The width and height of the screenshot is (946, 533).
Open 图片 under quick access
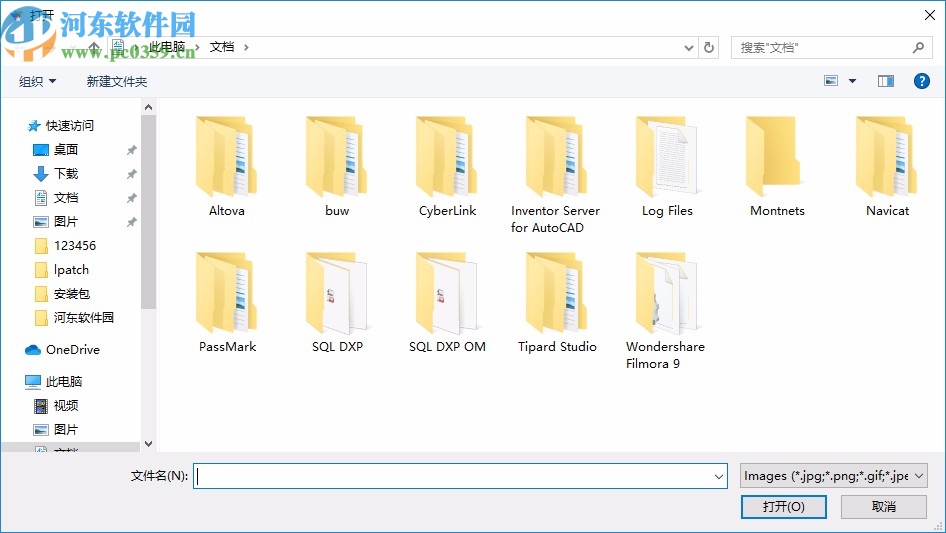[66, 222]
